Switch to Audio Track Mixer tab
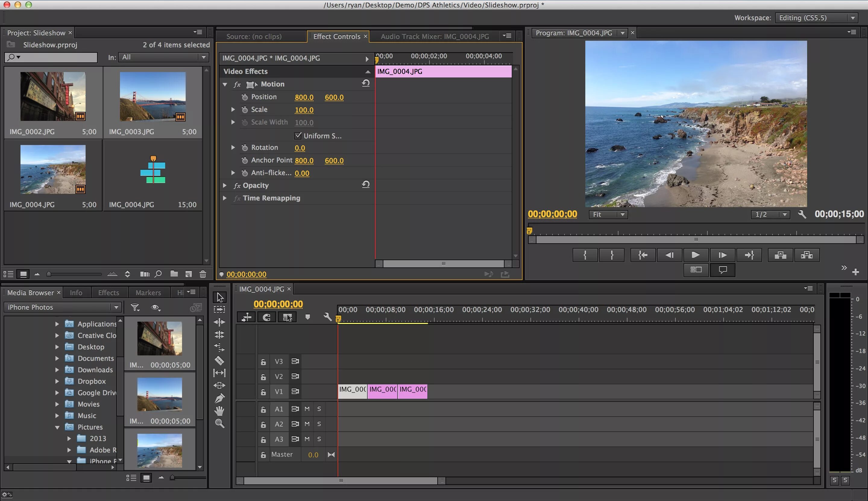This screenshot has height=501, width=868. tap(435, 36)
